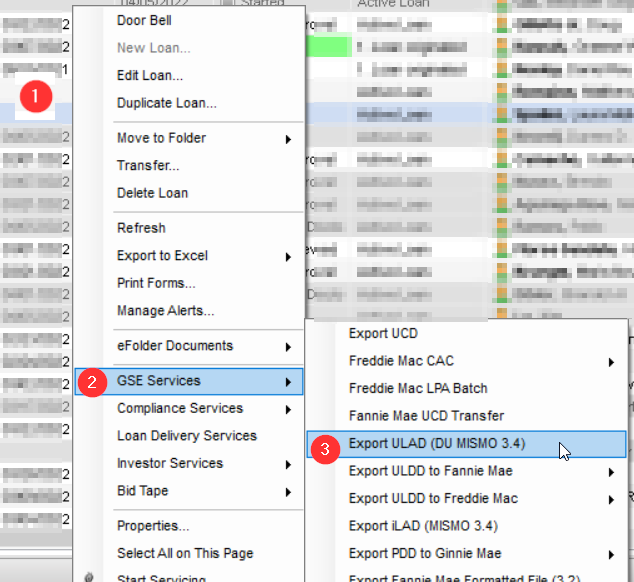The height and width of the screenshot is (582, 634).
Task: Select Export iLAD (MISMO 3.4)
Action: point(466,526)
